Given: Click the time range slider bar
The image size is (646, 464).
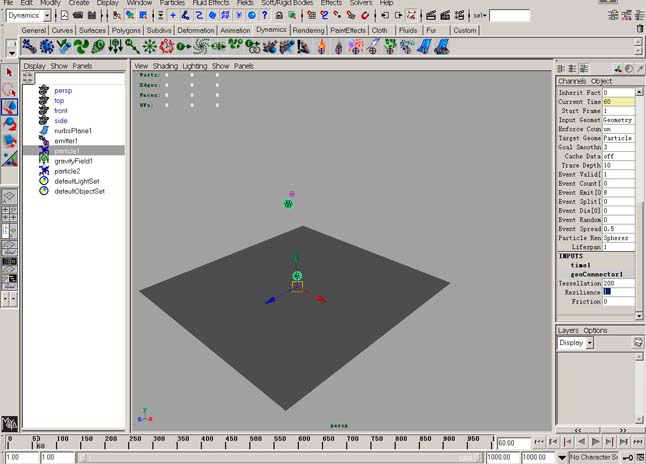Looking at the screenshot, I should tap(280, 457).
